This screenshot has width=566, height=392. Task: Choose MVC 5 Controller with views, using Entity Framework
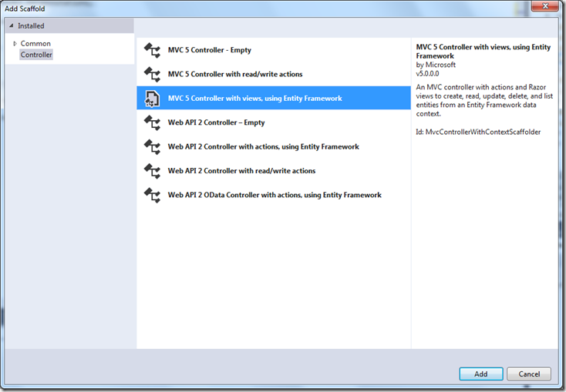274,98
